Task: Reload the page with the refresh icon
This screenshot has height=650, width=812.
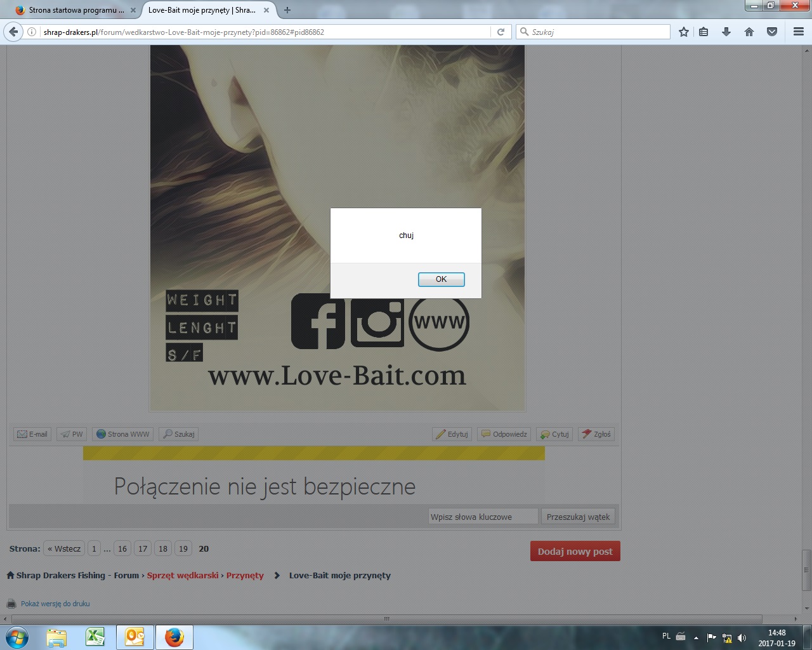Action: point(501,32)
